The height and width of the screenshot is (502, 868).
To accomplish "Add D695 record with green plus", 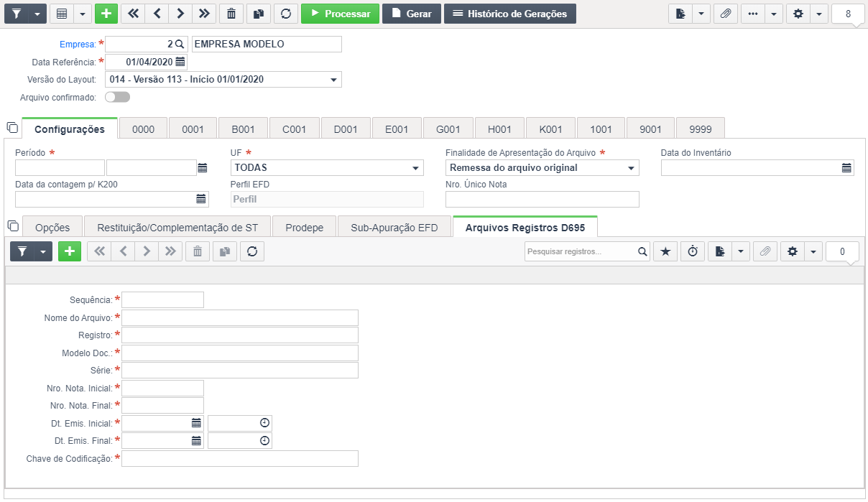I will [70, 251].
